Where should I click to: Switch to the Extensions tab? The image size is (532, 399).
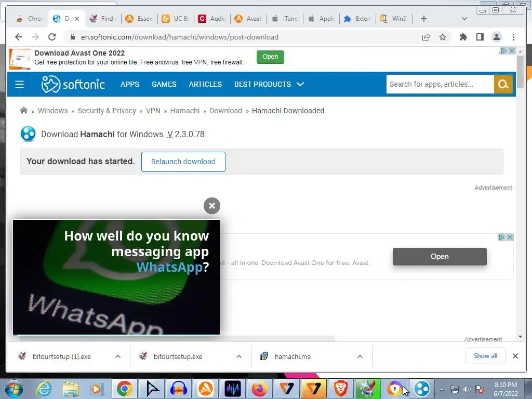(357, 19)
